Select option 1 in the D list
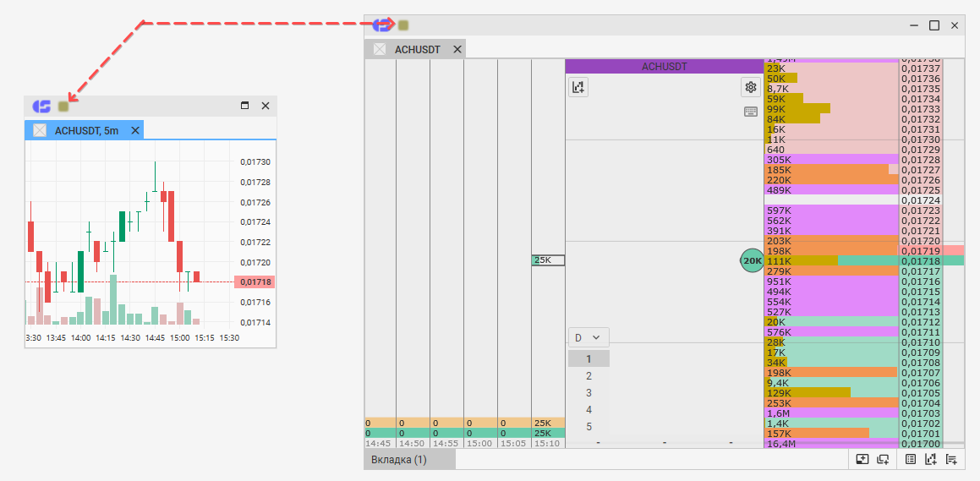This screenshot has height=481, width=980. point(589,358)
